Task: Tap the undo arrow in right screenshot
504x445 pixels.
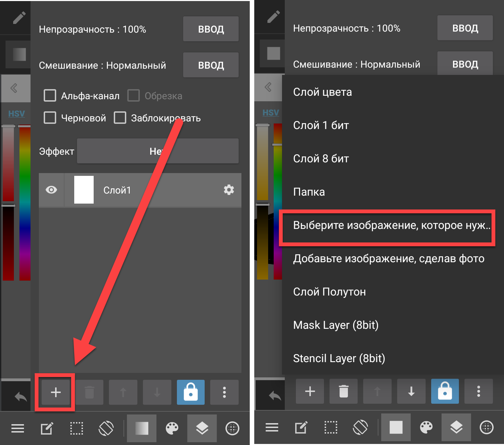Action: (275, 395)
